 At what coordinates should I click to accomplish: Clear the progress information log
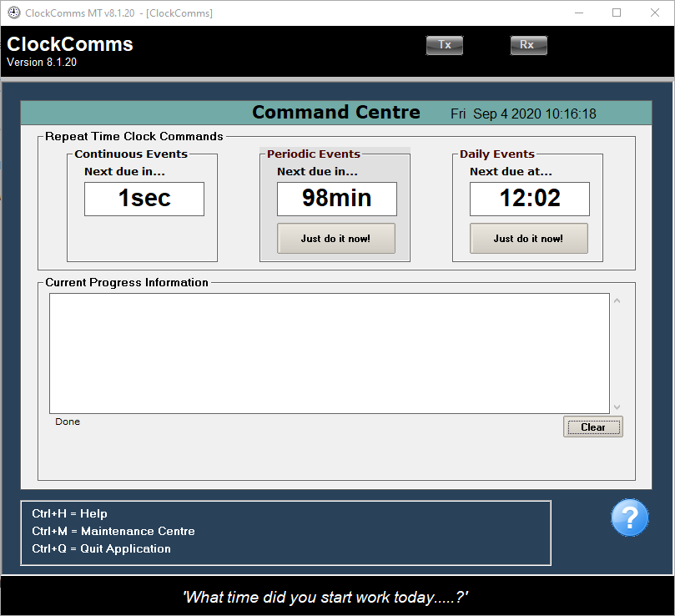[x=592, y=427]
